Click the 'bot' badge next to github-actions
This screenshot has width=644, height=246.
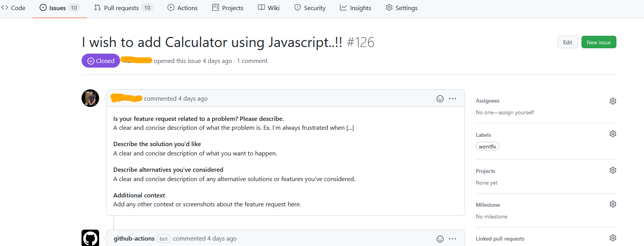click(x=164, y=239)
